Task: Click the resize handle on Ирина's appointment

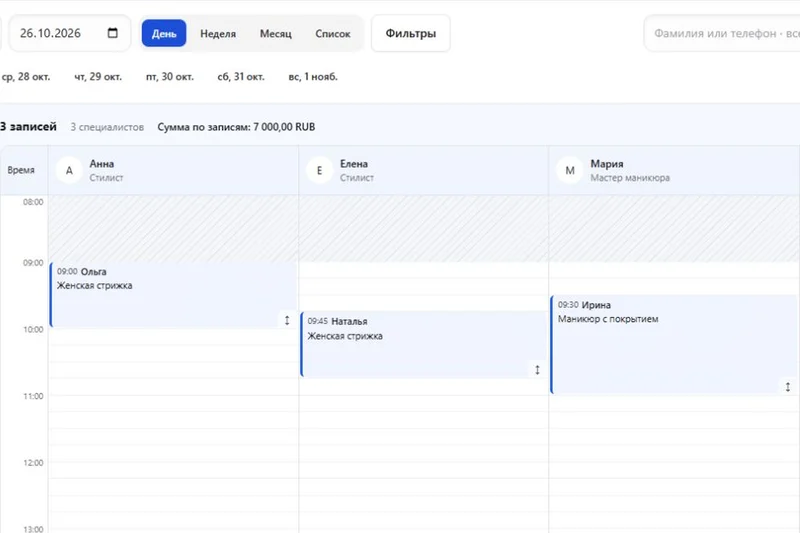Action: coord(788,387)
